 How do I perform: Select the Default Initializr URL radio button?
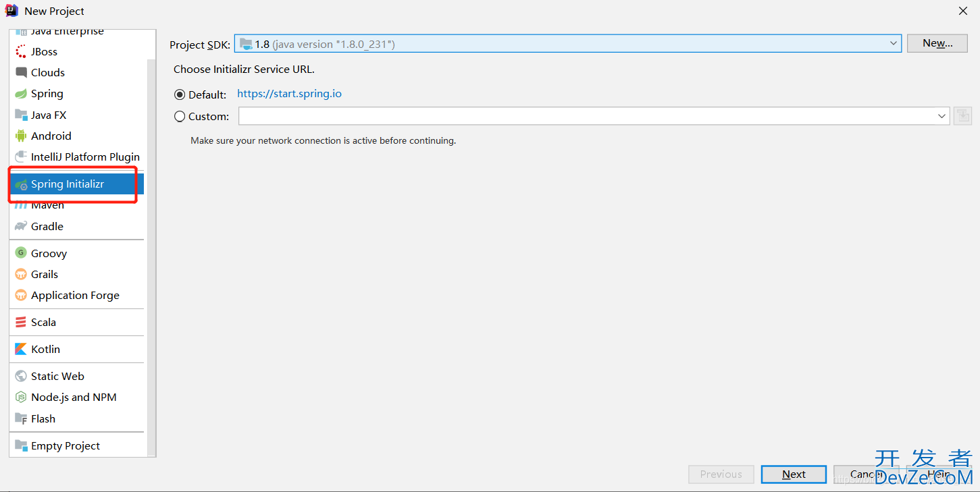tap(180, 95)
